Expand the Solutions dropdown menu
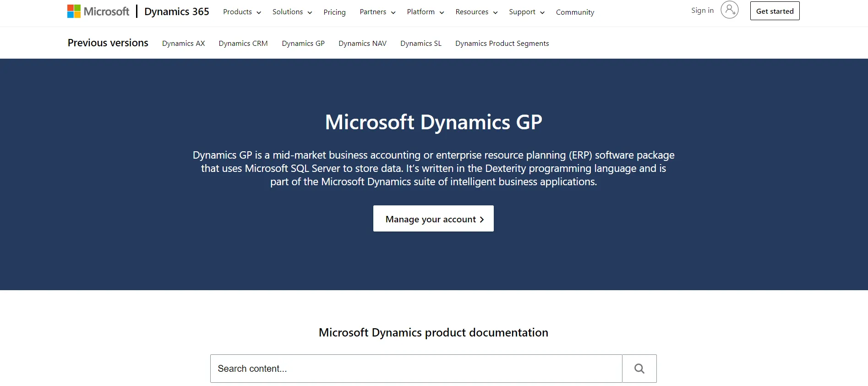 pos(292,12)
